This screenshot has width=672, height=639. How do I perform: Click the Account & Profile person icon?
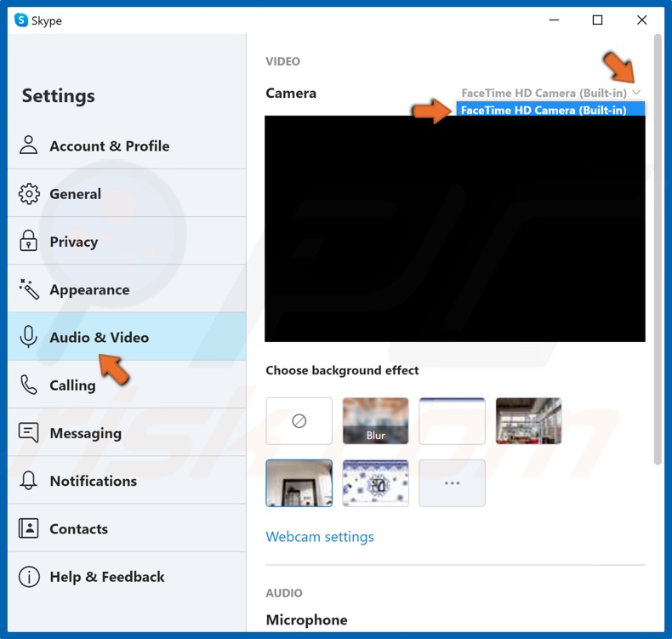[29, 145]
